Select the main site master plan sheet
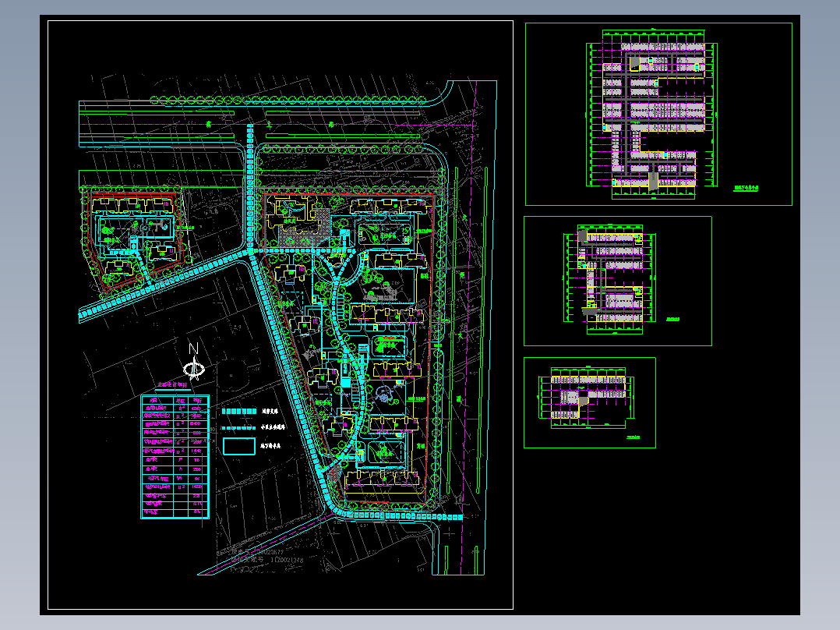 tap(281, 315)
